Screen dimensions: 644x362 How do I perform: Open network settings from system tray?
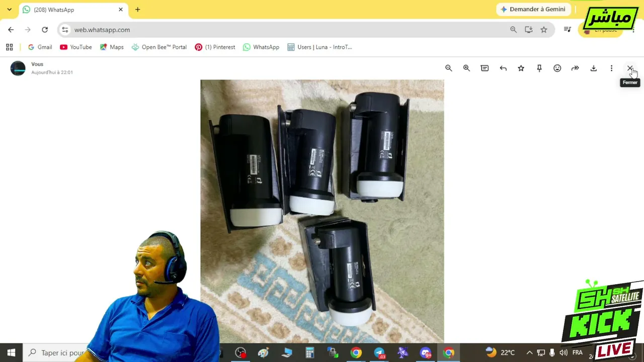tap(541, 353)
